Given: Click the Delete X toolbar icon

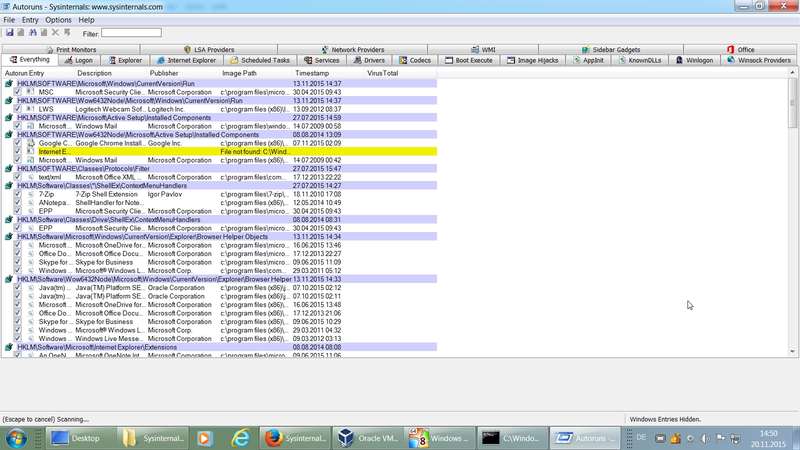Looking at the screenshot, I should coord(55,33).
